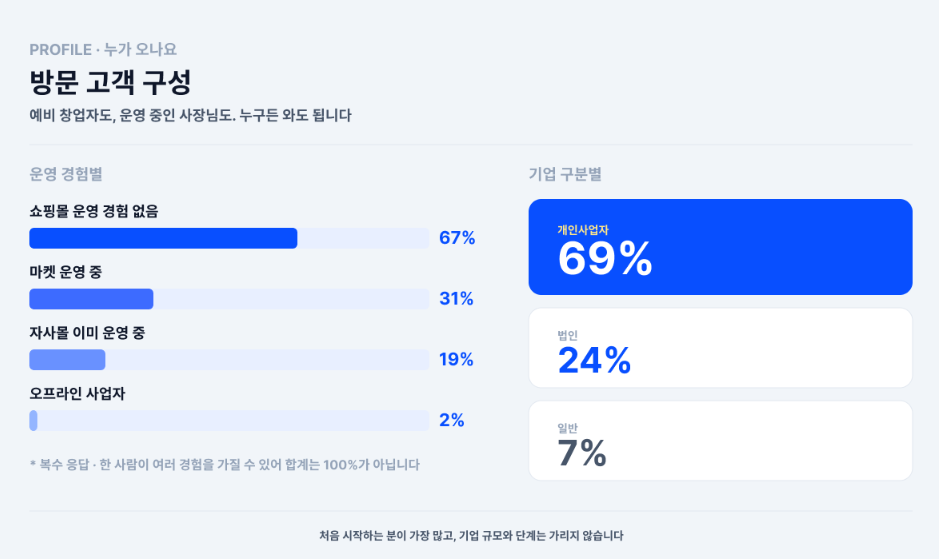Click the 자사몰 이미 운영 중 bar
The image size is (939, 559).
(229, 359)
